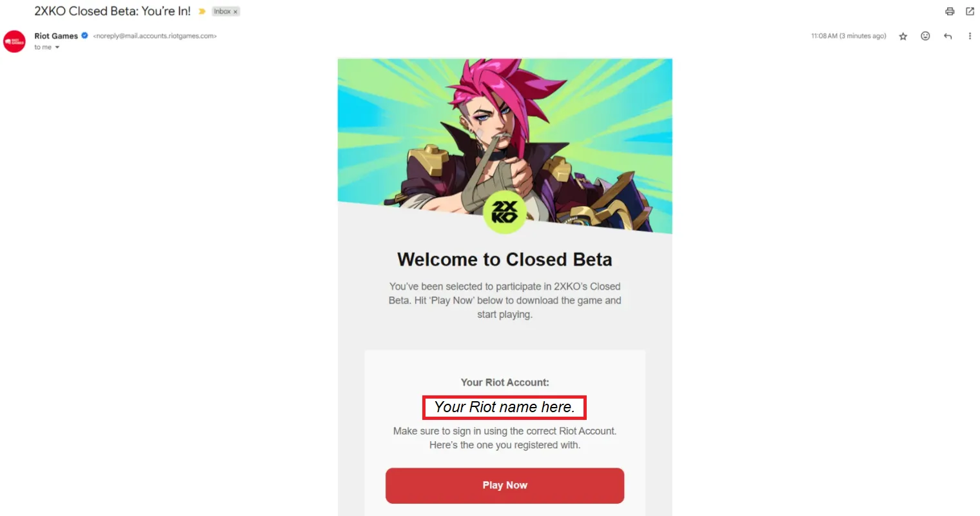980x516 pixels.
Task: Click the 'Your Riot name here' box
Action: pyautogui.click(x=504, y=408)
